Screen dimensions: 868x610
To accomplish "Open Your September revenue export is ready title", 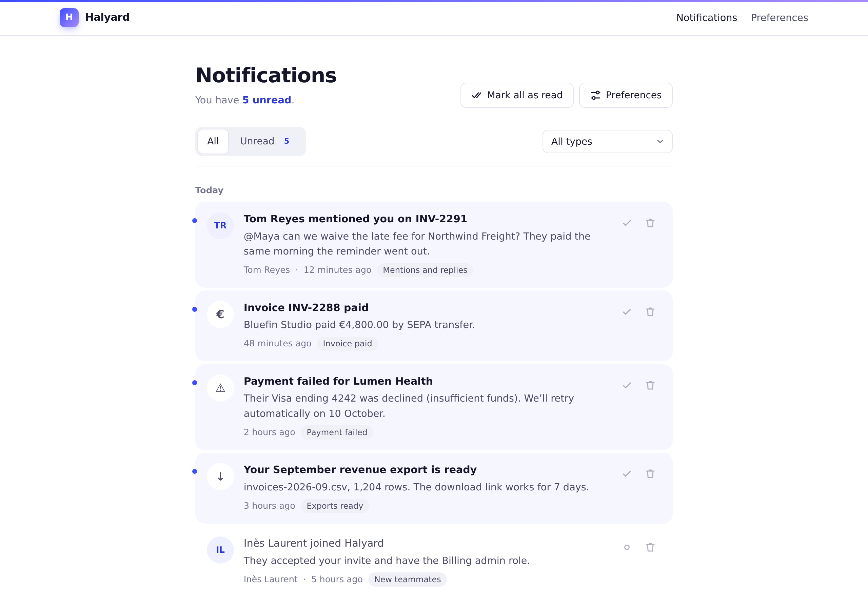I will [x=360, y=470].
